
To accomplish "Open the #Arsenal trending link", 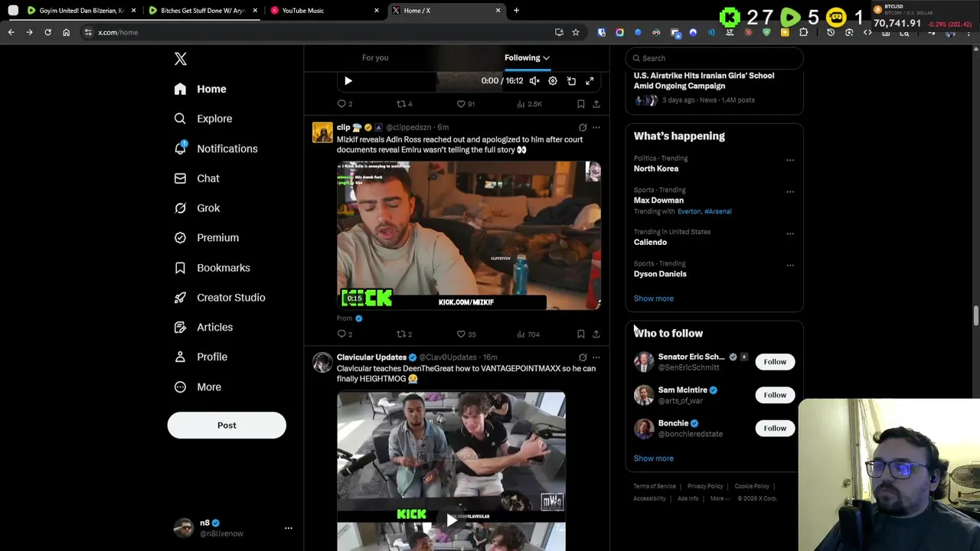I will 718,211.
